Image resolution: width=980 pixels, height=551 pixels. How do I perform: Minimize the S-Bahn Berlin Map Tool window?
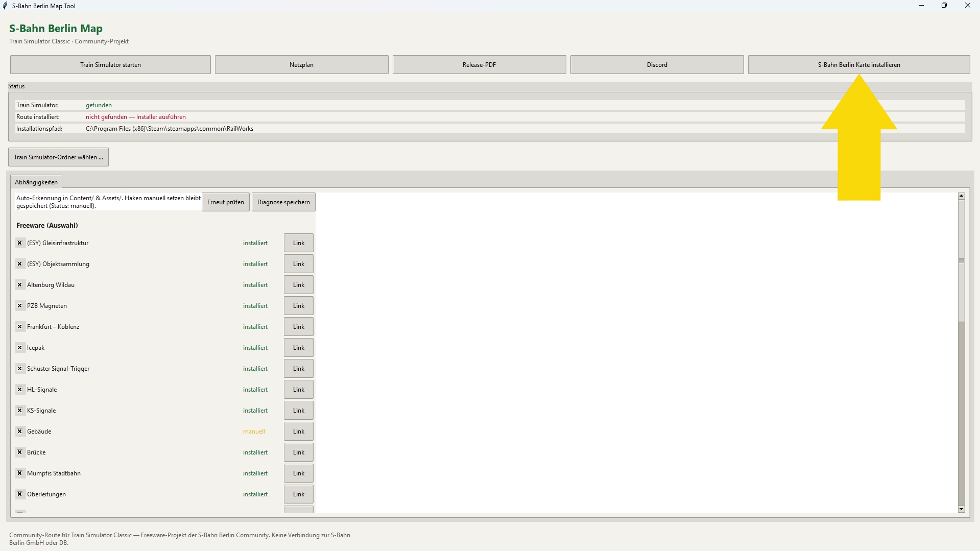tap(921, 6)
